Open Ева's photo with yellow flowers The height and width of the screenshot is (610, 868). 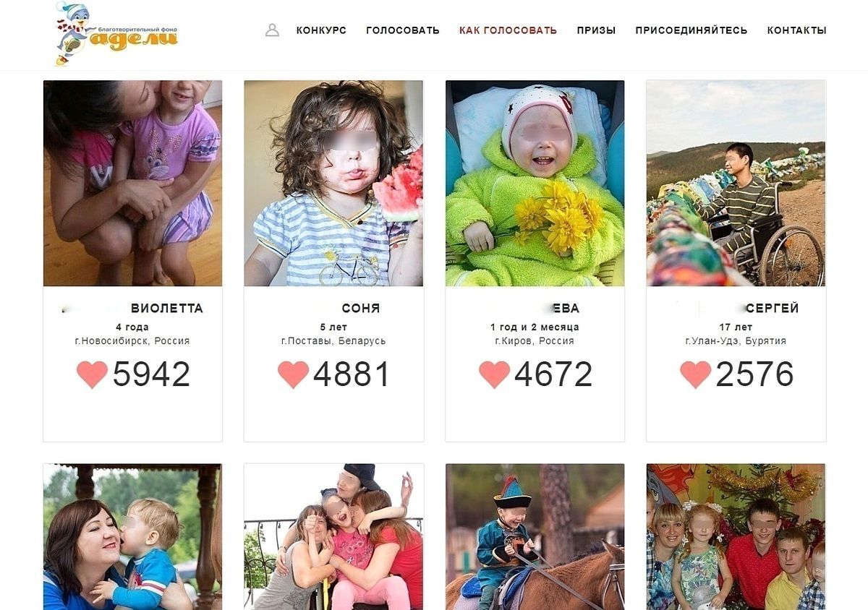(535, 183)
